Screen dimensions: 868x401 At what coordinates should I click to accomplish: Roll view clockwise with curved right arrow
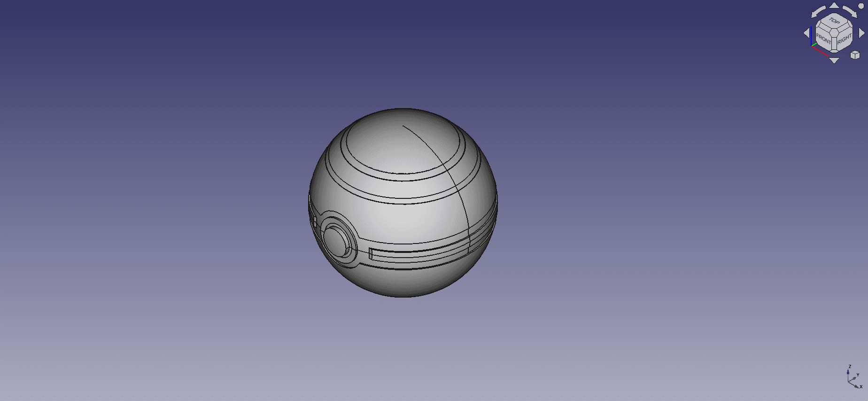click(x=850, y=12)
